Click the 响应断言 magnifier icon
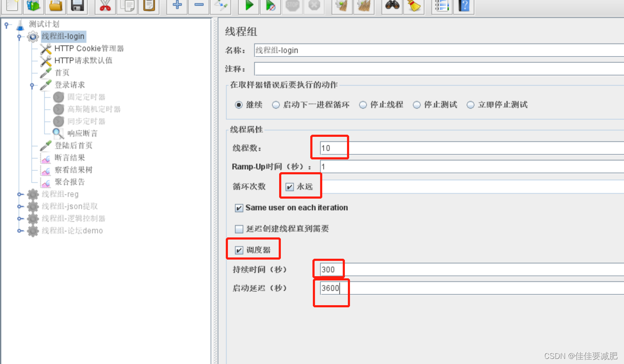The height and width of the screenshot is (364, 624). coord(58,133)
